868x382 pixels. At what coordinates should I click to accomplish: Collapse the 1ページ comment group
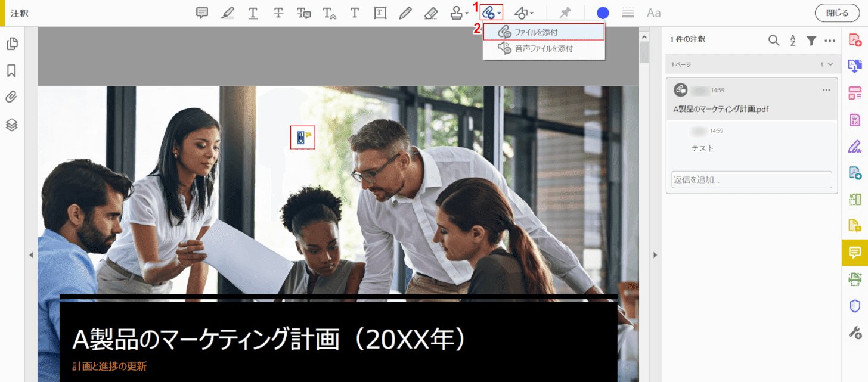pos(830,64)
